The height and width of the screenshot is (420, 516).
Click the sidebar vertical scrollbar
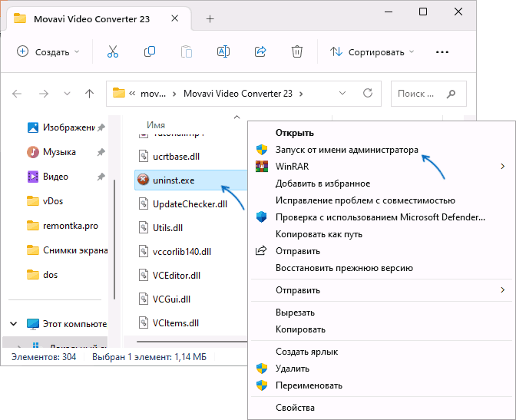tap(114, 240)
